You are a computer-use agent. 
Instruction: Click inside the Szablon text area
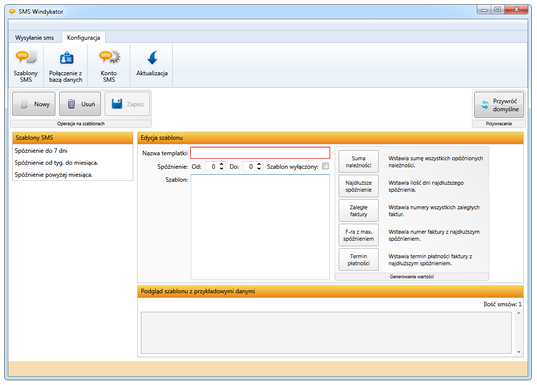click(x=260, y=227)
